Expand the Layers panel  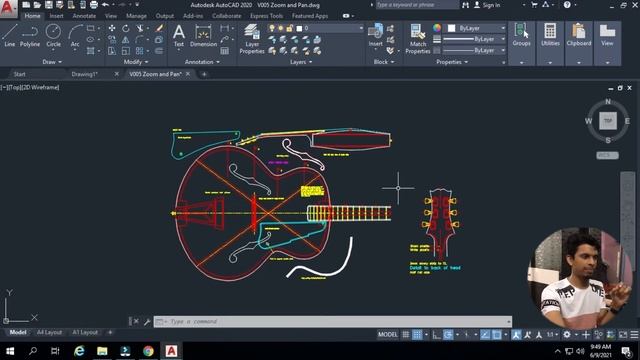click(x=301, y=62)
